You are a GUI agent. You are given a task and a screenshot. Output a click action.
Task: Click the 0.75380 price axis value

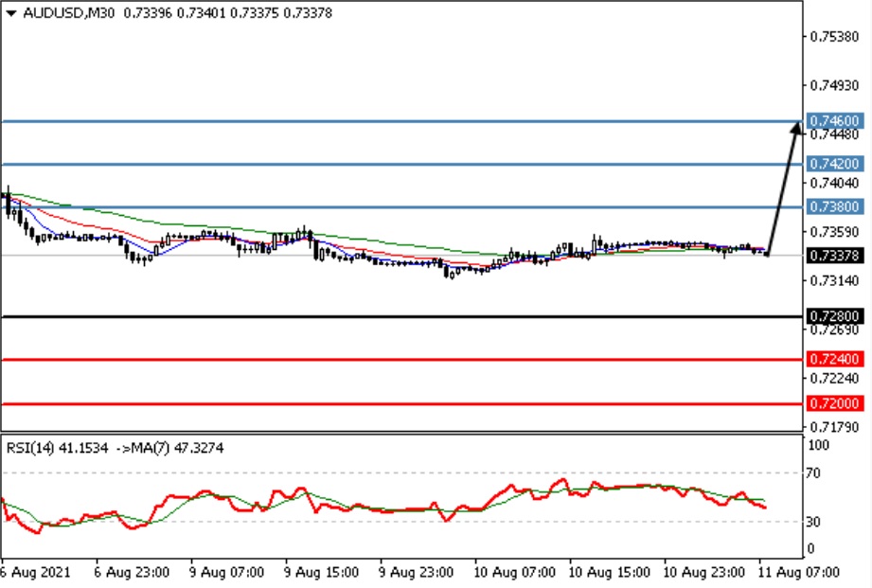(834, 37)
